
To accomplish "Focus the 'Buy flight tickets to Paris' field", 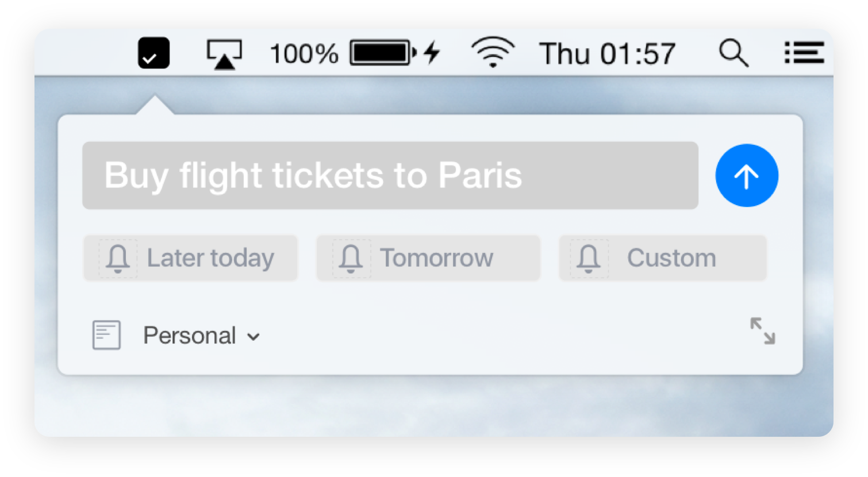I will coord(390,175).
